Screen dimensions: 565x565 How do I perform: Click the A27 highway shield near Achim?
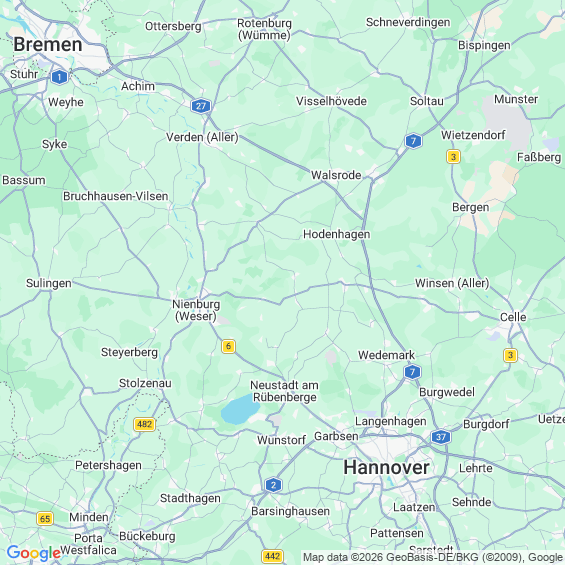(x=201, y=106)
